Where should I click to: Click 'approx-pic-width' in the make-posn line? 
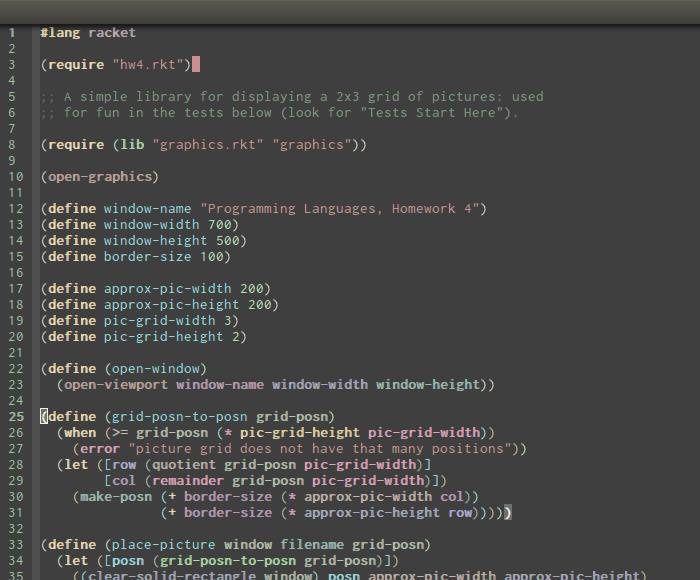pyautogui.click(x=368, y=497)
